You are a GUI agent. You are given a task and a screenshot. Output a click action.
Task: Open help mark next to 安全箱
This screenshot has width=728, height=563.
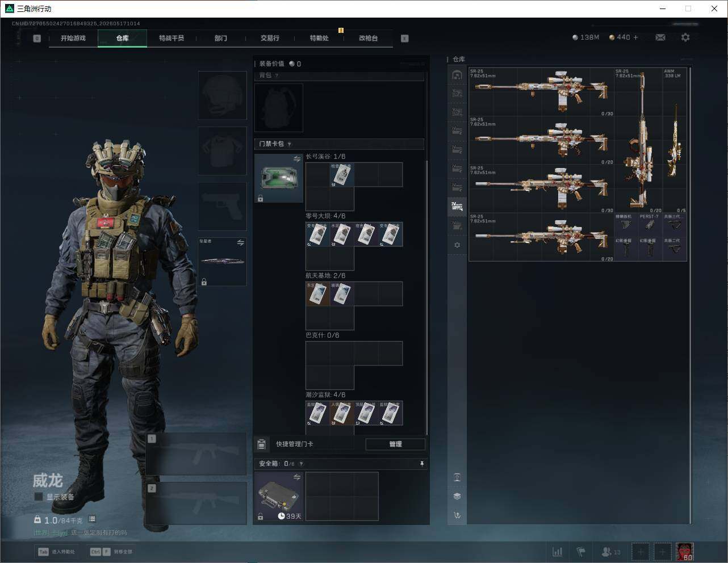point(301,464)
